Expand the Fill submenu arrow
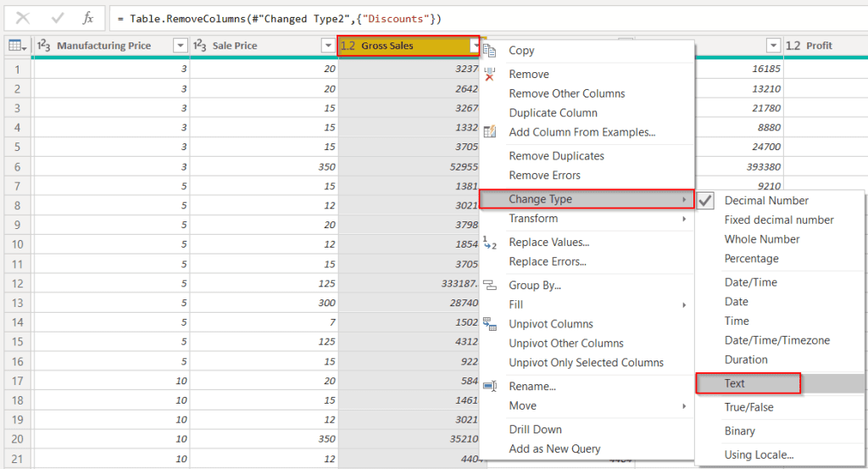868x469 pixels. (684, 305)
